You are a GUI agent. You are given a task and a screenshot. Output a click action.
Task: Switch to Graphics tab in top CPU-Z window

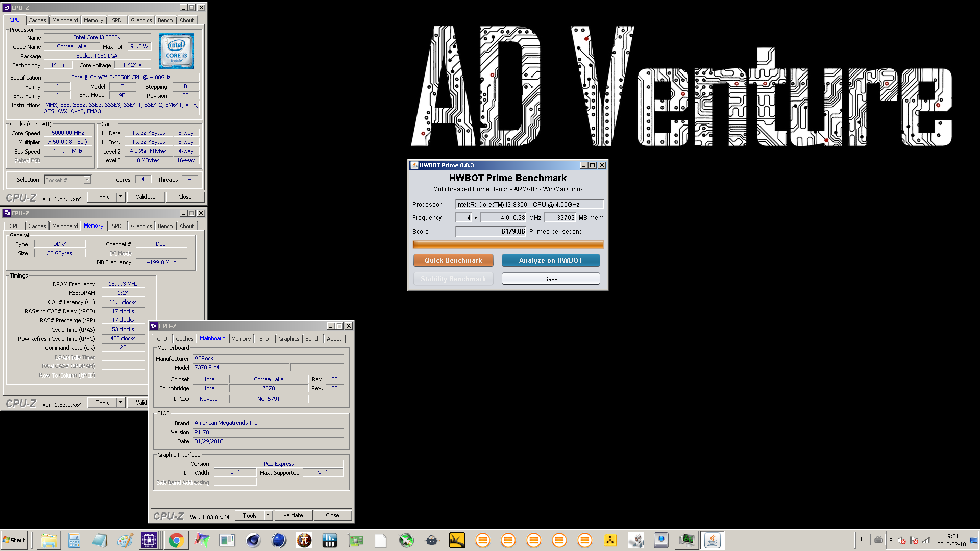pos(141,20)
